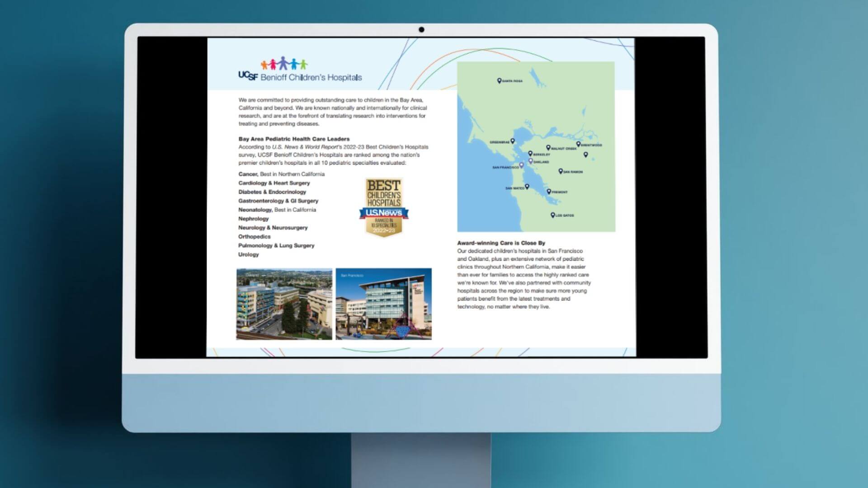Click the Award-winning Care is Close By heading
Image resolution: width=868 pixels, height=488 pixels.
[501, 243]
